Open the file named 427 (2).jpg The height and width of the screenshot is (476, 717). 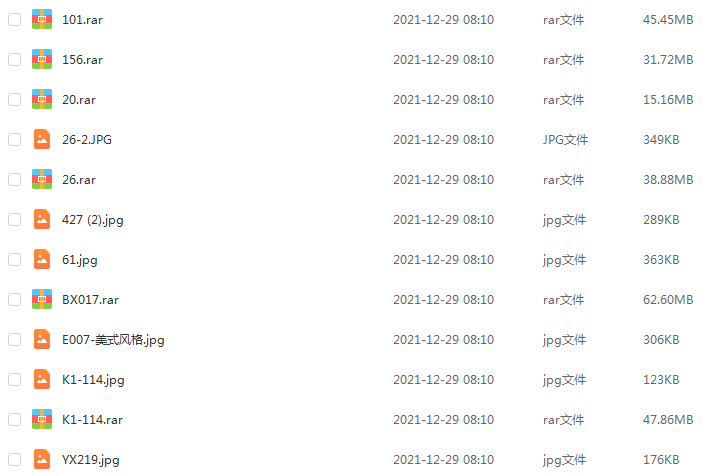(x=93, y=220)
